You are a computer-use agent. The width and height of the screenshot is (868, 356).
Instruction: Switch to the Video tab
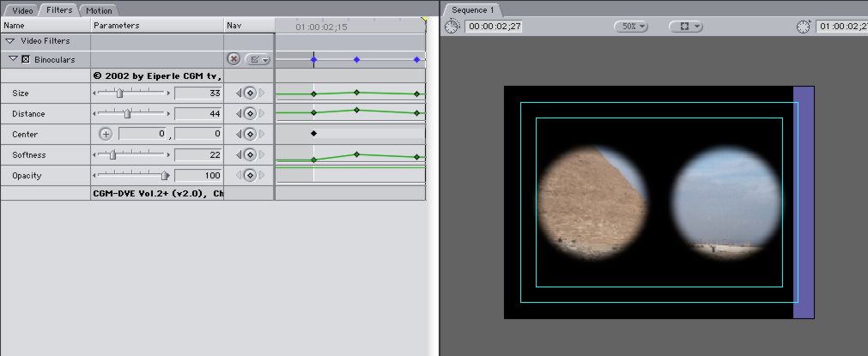(x=21, y=10)
